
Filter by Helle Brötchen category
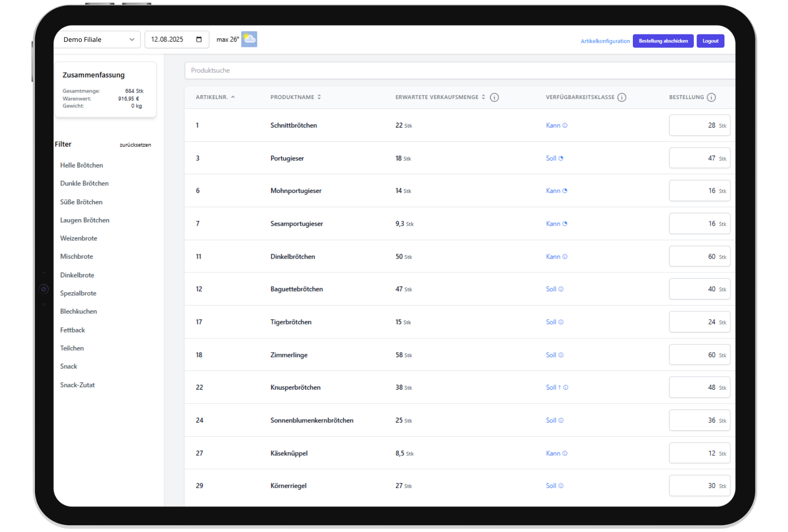tap(82, 166)
